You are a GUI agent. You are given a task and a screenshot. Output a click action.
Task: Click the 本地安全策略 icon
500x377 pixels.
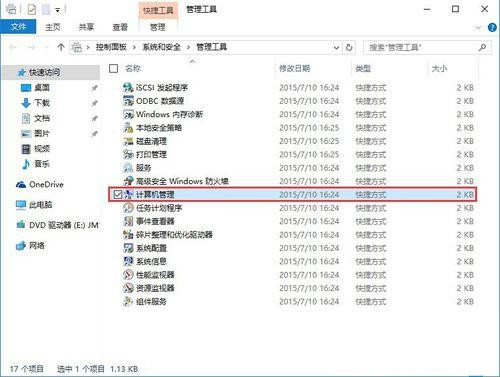(x=128, y=128)
